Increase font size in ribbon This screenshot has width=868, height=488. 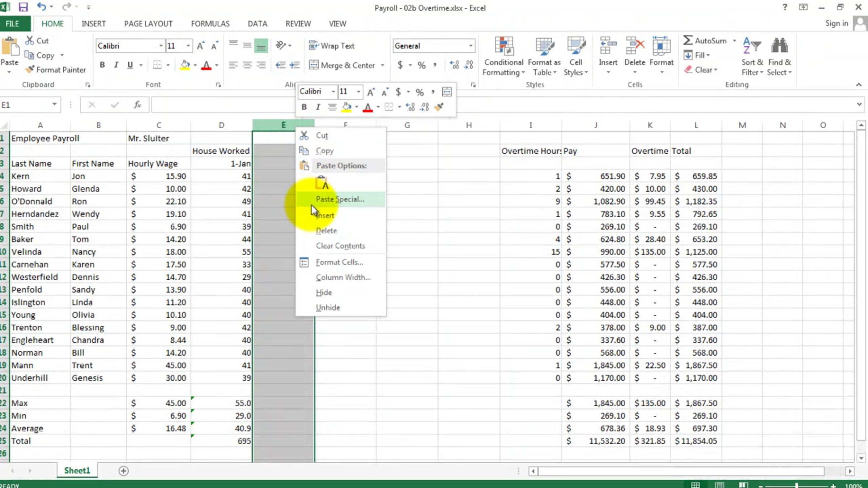point(200,46)
